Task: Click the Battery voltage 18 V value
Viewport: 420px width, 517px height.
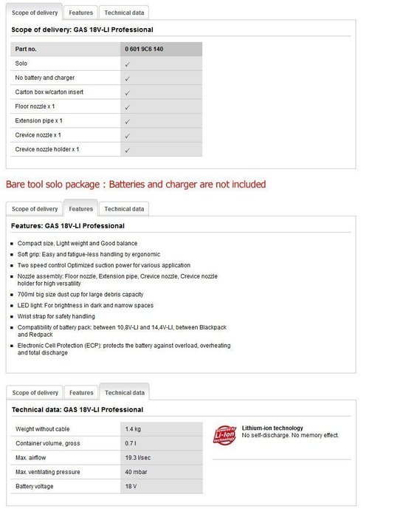Action: pyautogui.click(x=131, y=486)
